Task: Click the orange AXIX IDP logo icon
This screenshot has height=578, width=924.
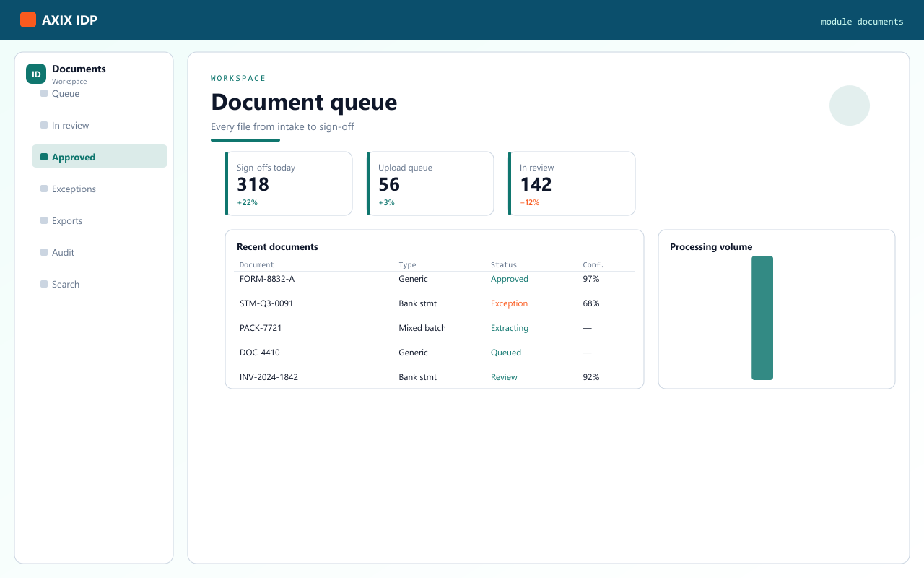Action: click(x=28, y=20)
